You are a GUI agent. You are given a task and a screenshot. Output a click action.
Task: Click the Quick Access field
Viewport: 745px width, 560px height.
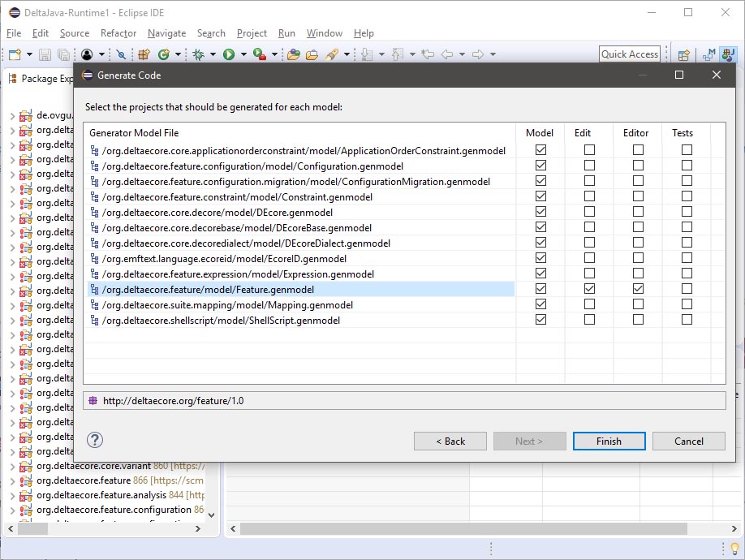pyautogui.click(x=630, y=54)
